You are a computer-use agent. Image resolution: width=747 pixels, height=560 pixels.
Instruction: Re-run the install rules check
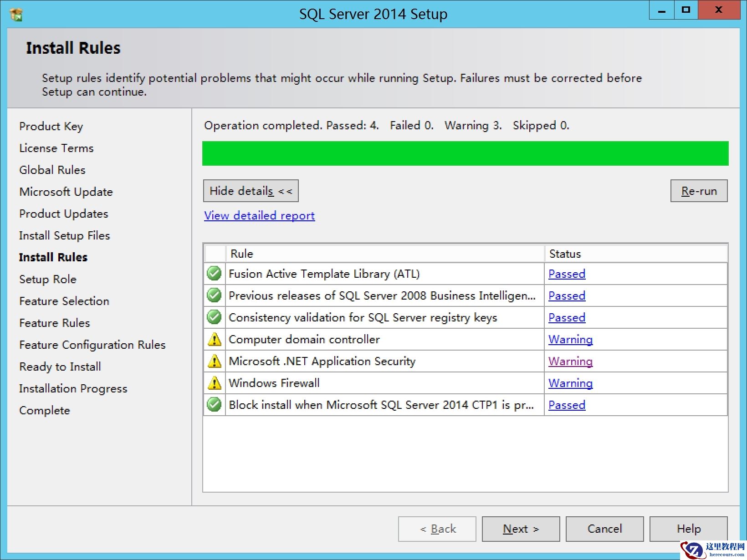tap(698, 191)
